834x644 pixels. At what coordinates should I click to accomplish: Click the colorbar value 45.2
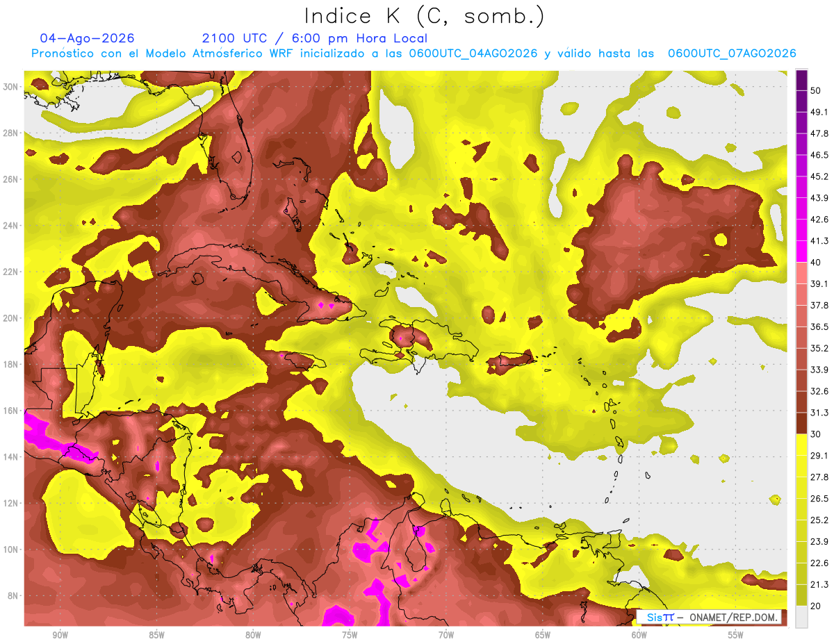pos(819,176)
